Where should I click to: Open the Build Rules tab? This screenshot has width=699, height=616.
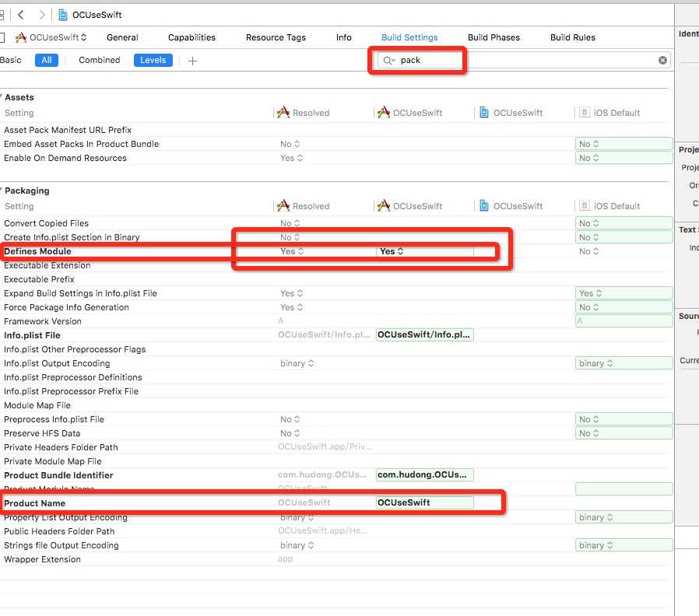(x=572, y=37)
